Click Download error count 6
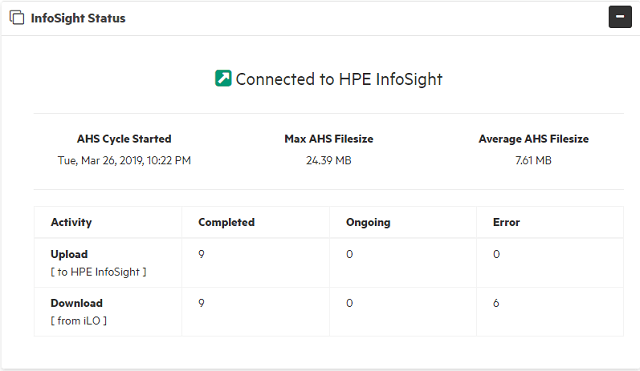 (496, 303)
